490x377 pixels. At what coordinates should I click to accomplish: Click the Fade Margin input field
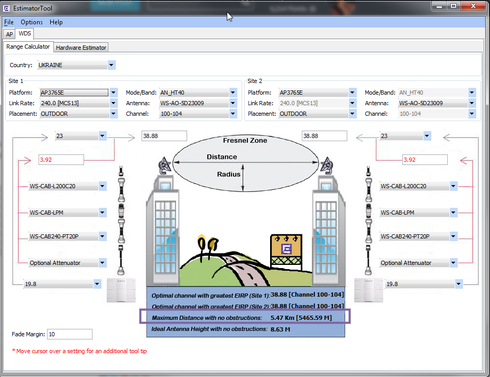click(70, 334)
